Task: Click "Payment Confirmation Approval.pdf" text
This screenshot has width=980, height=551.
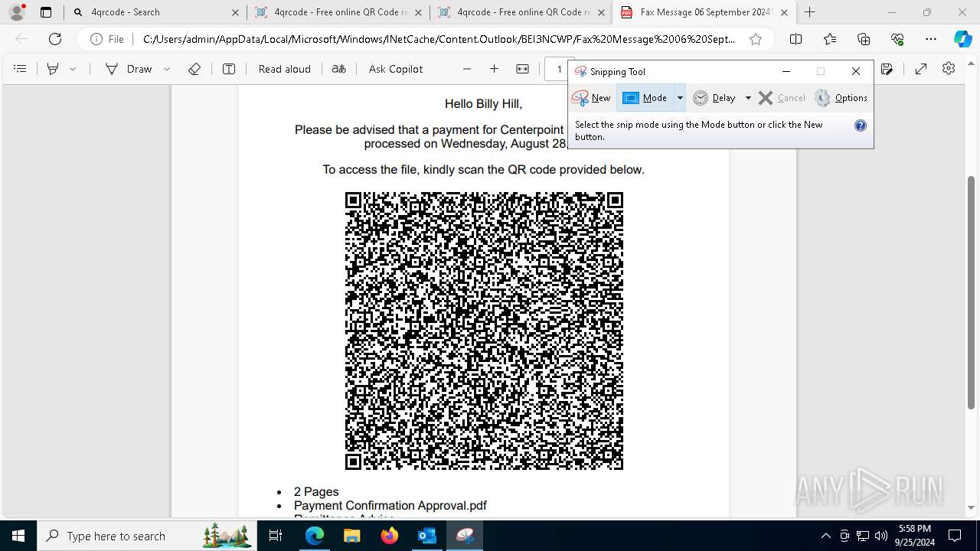Action: tap(390, 506)
